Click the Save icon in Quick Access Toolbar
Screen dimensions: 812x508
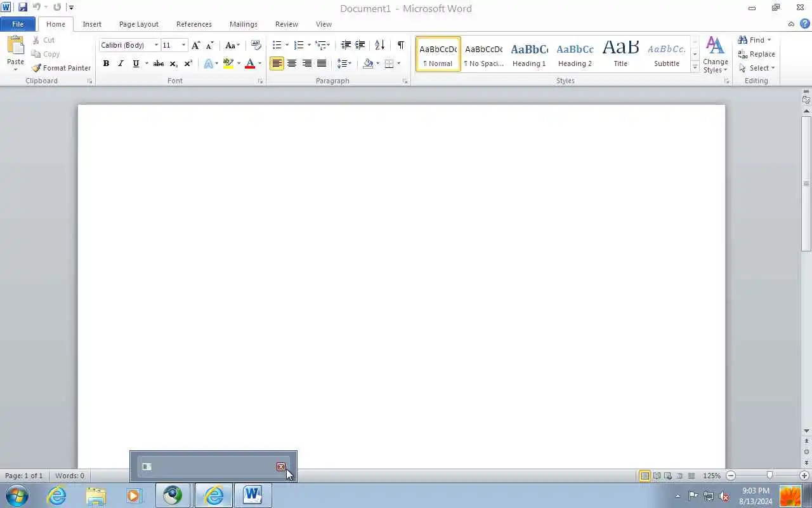(x=23, y=8)
